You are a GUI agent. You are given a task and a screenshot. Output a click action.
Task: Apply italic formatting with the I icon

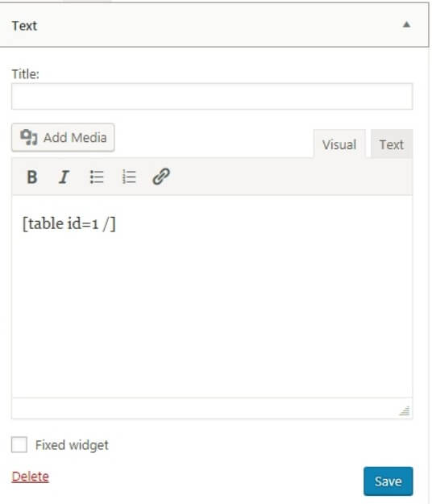tap(64, 177)
